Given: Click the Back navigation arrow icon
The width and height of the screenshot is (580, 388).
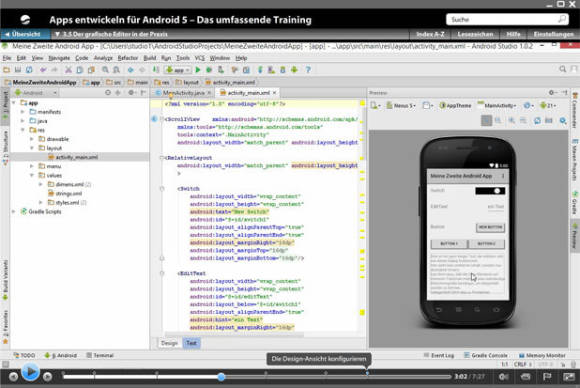Looking at the screenshot, I should point(131,70).
